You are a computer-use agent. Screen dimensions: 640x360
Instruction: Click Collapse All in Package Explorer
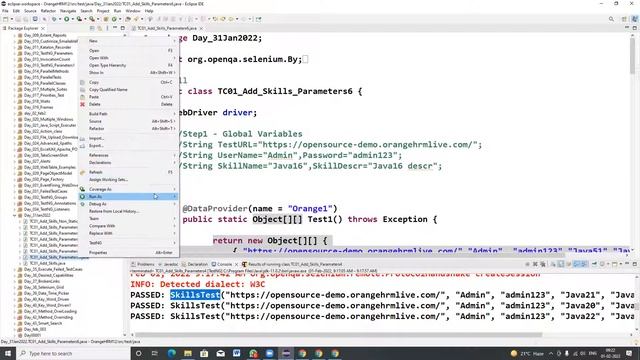[92, 28]
